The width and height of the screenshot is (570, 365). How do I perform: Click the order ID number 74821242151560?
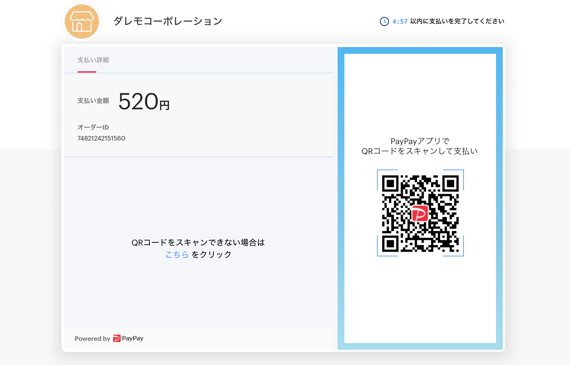pos(101,139)
